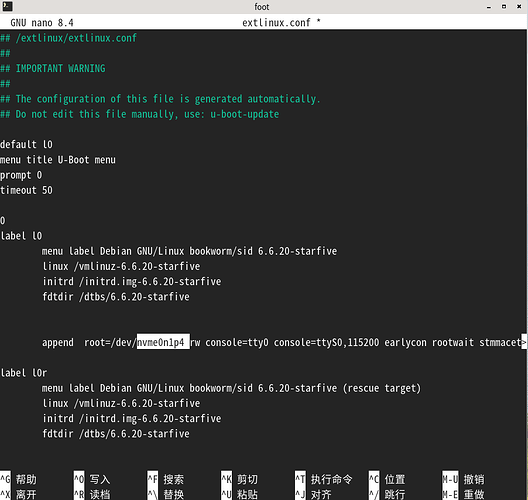Click the ^R read file shortcut
This screenshot has width=528, height=500.
pos(92,494)
